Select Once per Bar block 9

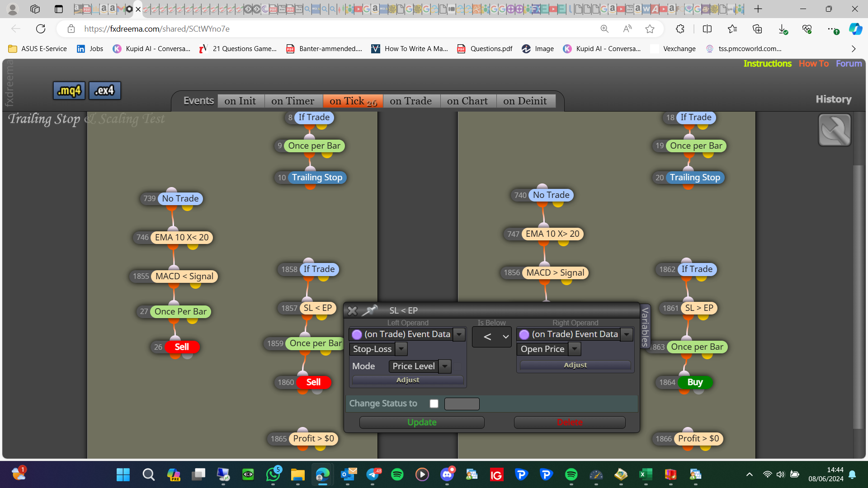coord(314,146)
